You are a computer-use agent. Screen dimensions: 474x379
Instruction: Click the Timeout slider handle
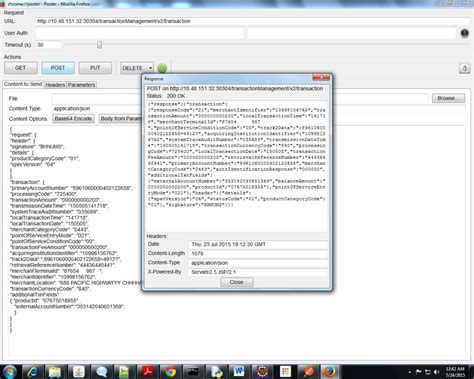coord(99,45)
